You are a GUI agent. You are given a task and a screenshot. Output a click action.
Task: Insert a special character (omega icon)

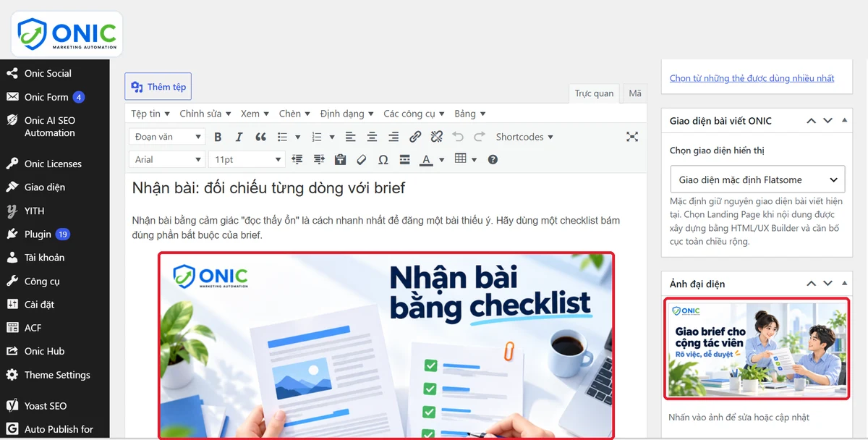pyautogui.click(x=383, y=159)
